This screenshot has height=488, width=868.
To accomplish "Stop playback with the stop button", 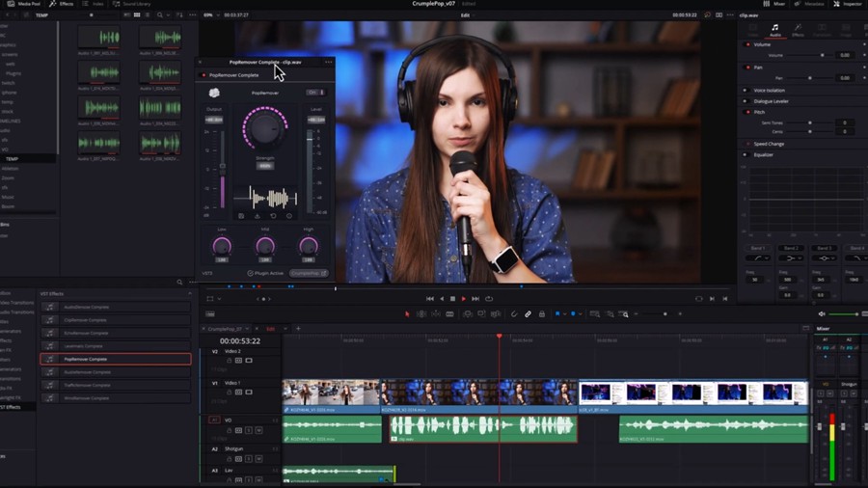I will point(453,298).
